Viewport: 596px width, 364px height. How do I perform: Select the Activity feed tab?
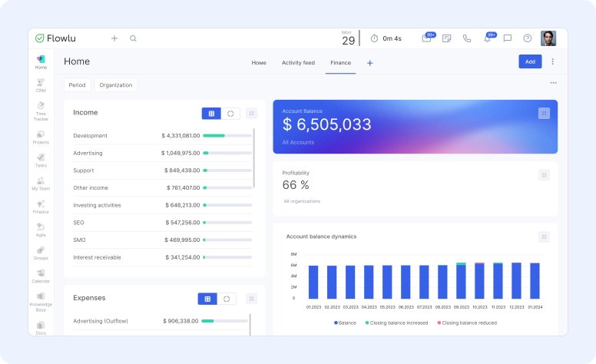(298, 63)
